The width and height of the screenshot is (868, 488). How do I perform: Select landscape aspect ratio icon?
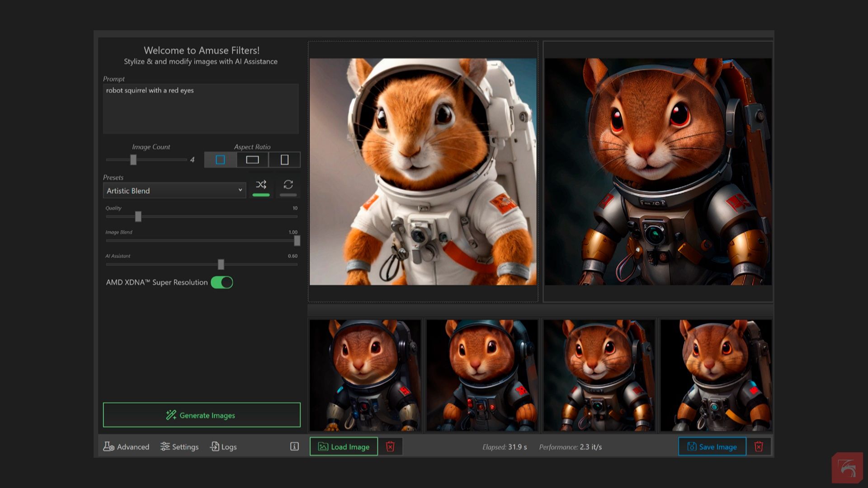(252, 160)
